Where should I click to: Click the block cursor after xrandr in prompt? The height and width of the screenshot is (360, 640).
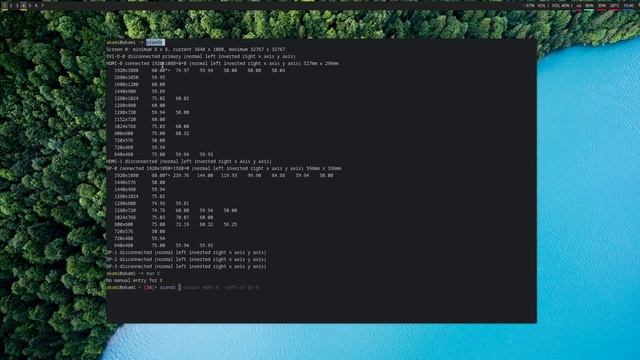click(x=179, y=287)
